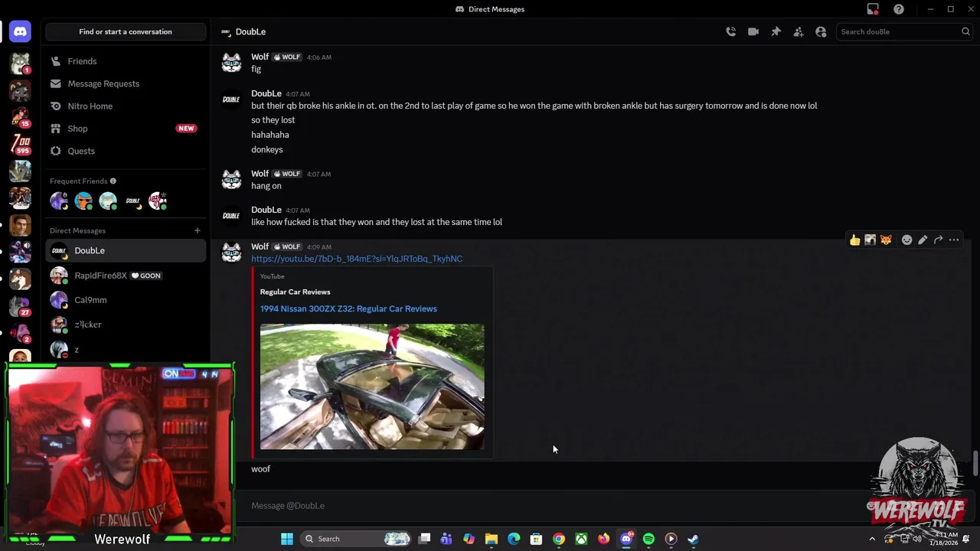This screenshot has width=980, height=551.
Task: Open z³cker direct message
Action: [126, 324]
